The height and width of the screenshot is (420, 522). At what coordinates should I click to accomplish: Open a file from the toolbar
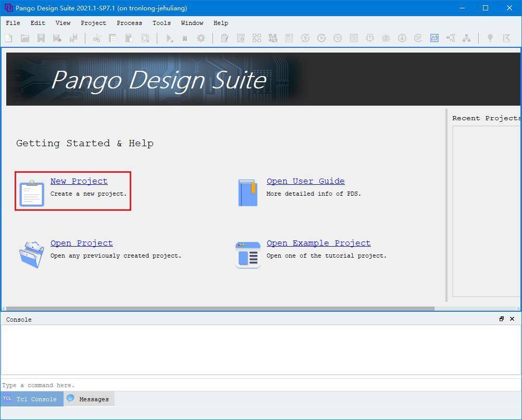point(25,38)
